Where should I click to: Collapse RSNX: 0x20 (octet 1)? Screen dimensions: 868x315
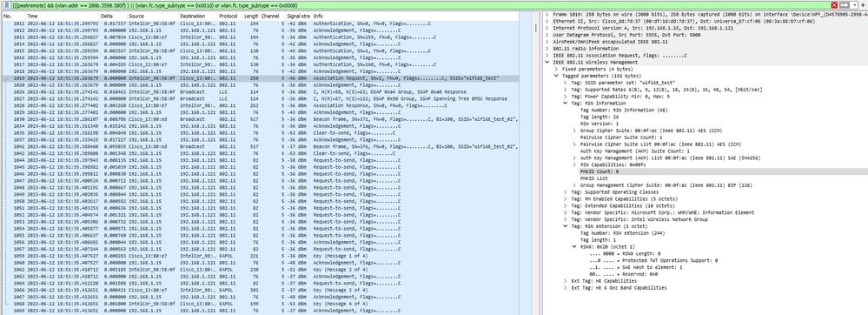pyautogui.click(x=574, y=247)
